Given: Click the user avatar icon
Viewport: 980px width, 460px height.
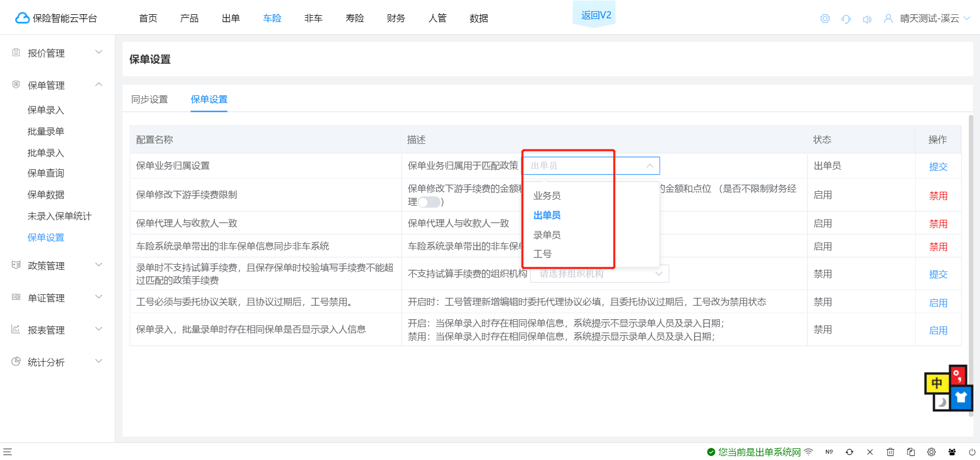Looking at the screenshot, I should [888, 18].
